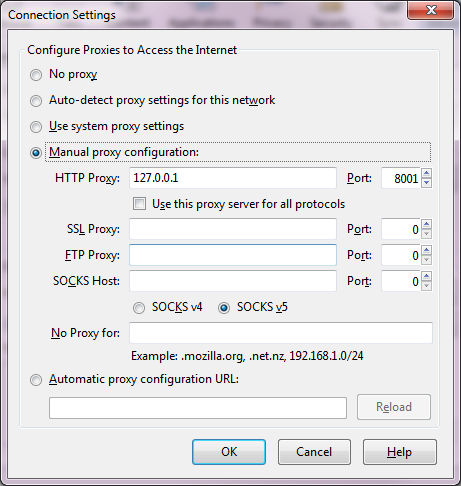This screenshot has height=486, width=461.
Task: Choose SOCKS v4 radio button
Action: click(x=139, y=307)
